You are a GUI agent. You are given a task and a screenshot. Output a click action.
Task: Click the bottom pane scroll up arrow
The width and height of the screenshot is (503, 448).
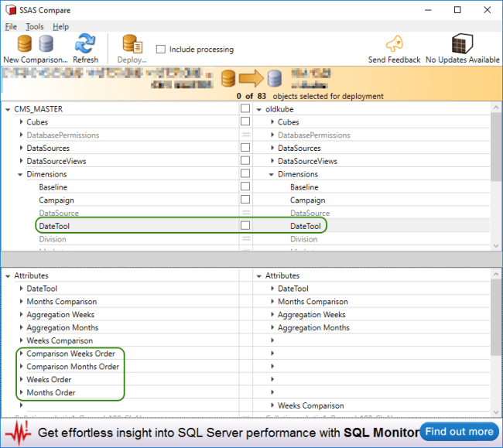(496, 274)
